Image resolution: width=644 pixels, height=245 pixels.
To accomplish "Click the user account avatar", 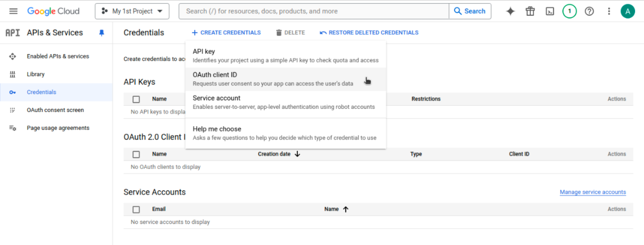I will click(x=628, y=11).
